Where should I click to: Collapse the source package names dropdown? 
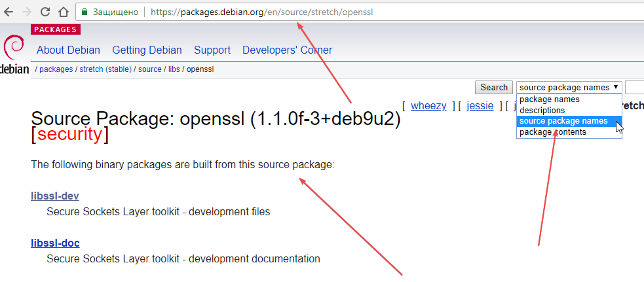(x=569, y=88)
